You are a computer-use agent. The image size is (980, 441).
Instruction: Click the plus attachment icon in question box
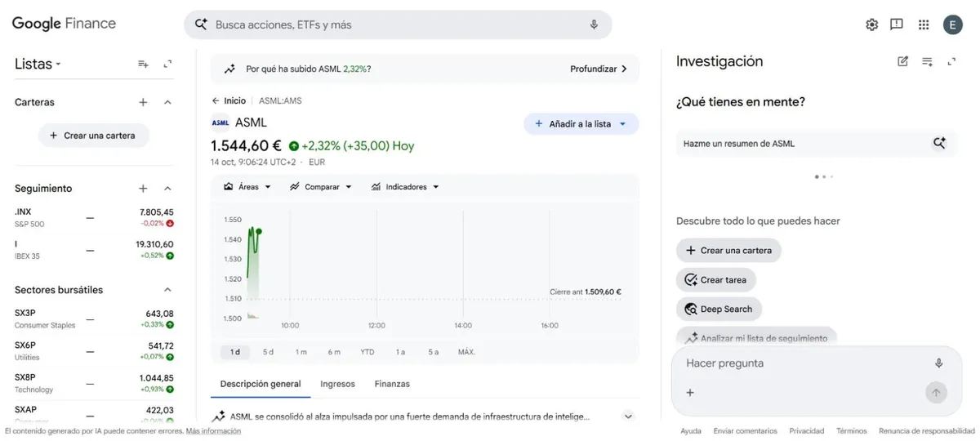click(690, 393)
